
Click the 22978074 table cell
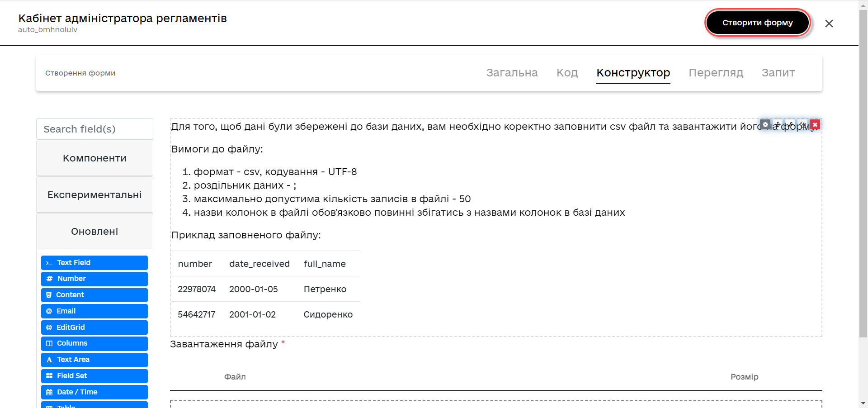[197, 289]
